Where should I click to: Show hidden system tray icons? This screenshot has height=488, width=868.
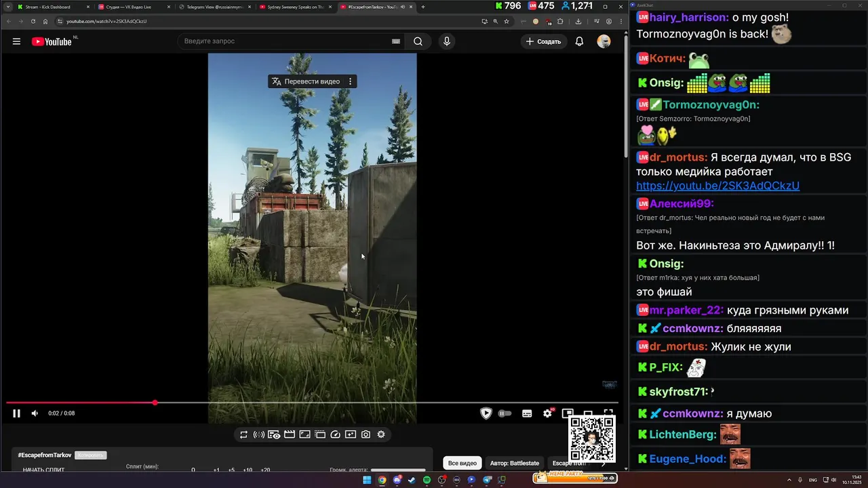(789, 480)
